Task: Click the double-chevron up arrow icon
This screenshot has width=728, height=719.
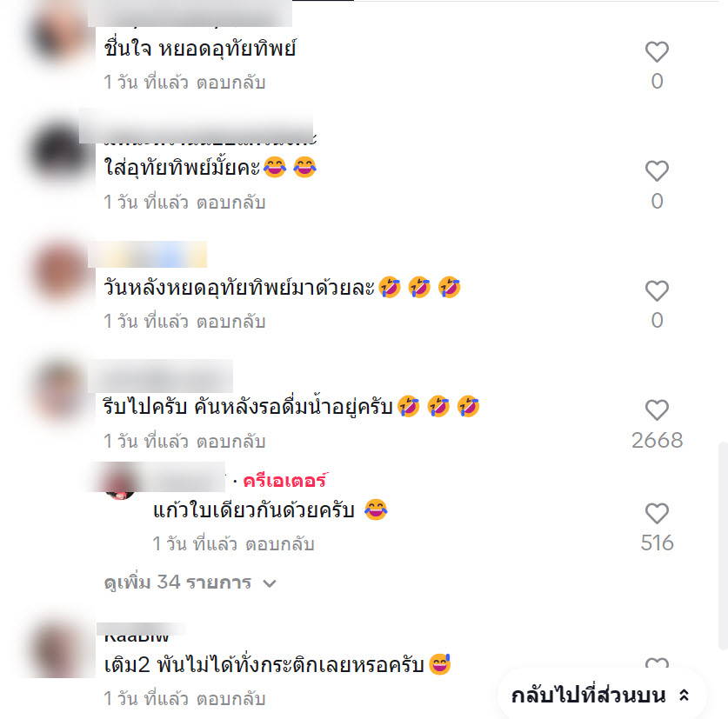Action: pos(684,696)
